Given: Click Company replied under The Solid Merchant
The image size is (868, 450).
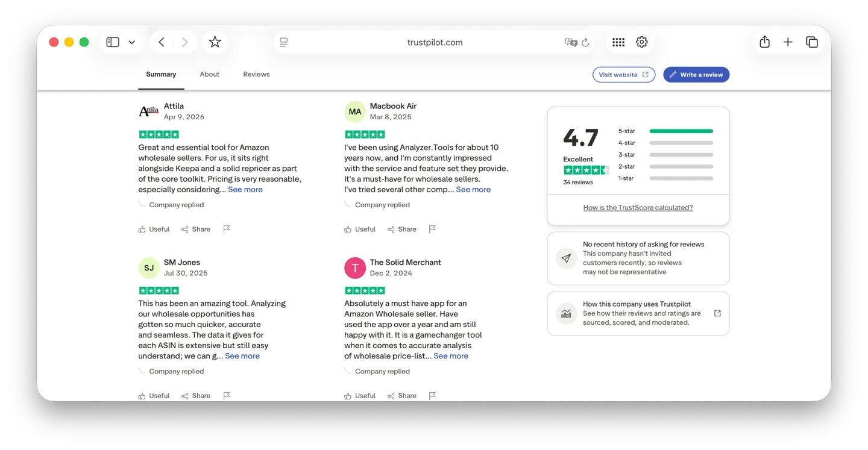Looking at the screenshot, I should [x=382, y=372].
